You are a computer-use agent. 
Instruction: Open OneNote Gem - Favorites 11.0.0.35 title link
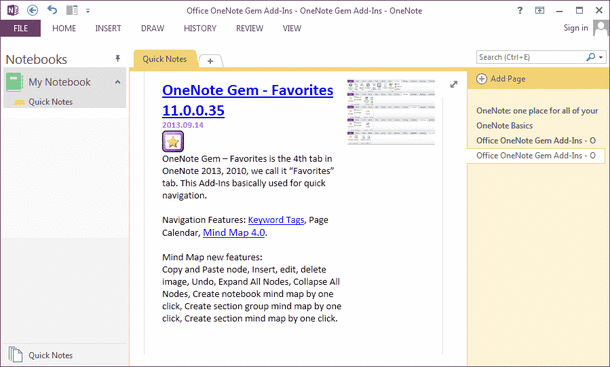click(x=247, y=100)
